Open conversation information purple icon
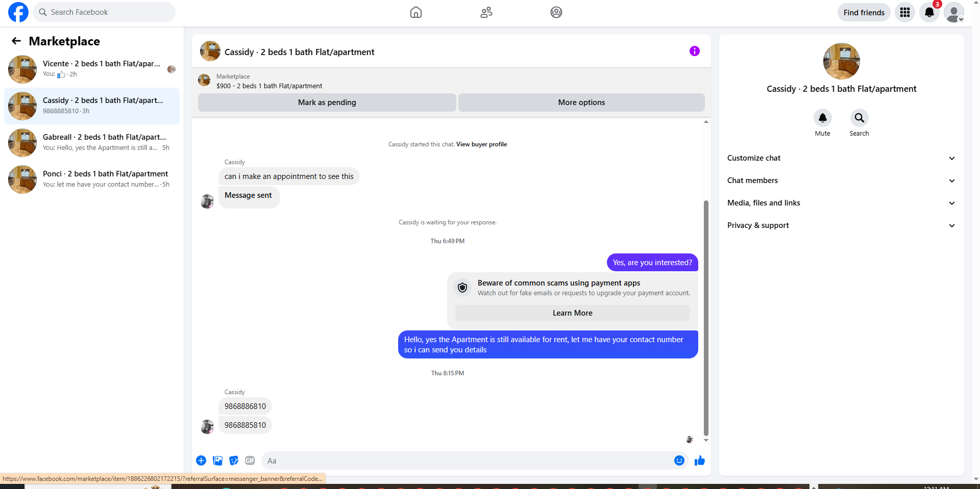 (x=695, y=51)
